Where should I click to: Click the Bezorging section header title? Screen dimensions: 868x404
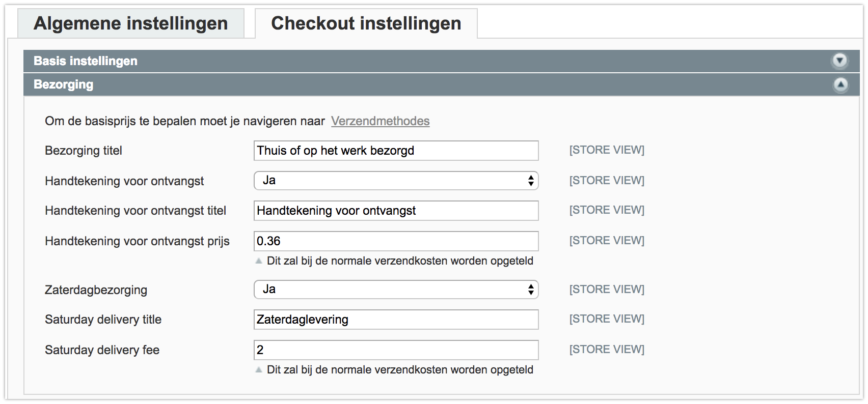(x=64, y=84)
